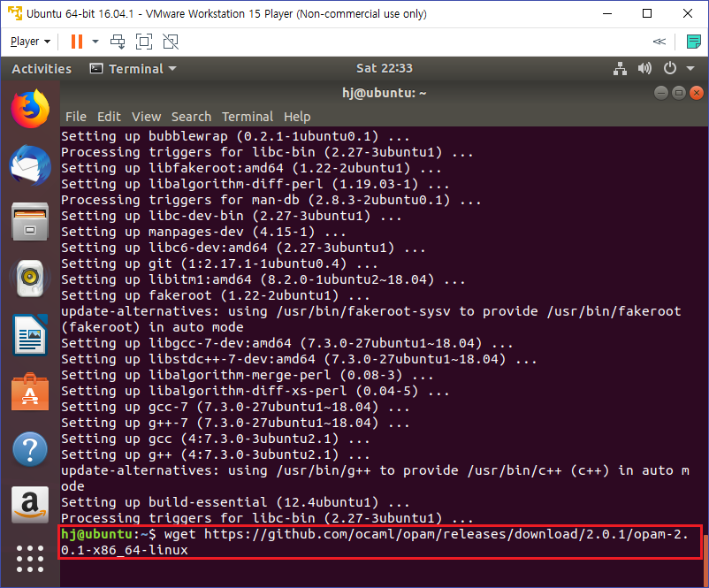Open the Player dropdown menu
This screenshot has width=709, height=588.
30,42
